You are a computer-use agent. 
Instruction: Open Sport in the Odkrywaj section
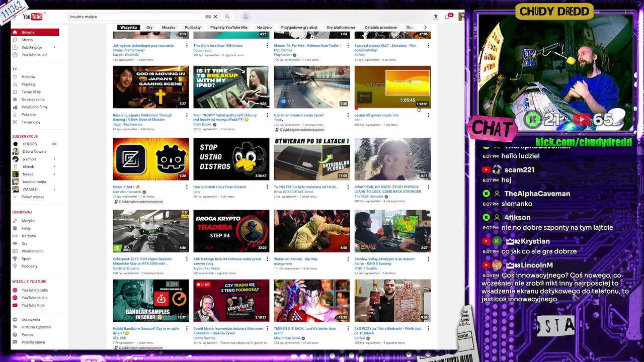click(35, 258)
